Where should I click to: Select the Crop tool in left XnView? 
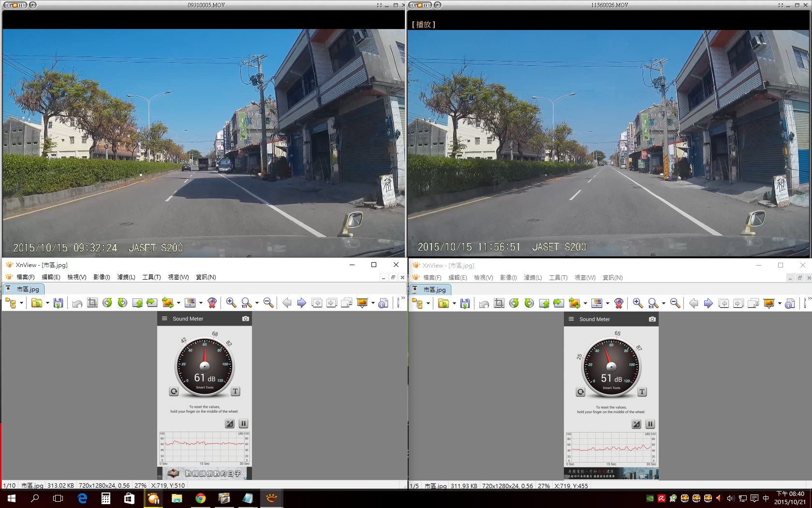point(92,303)
